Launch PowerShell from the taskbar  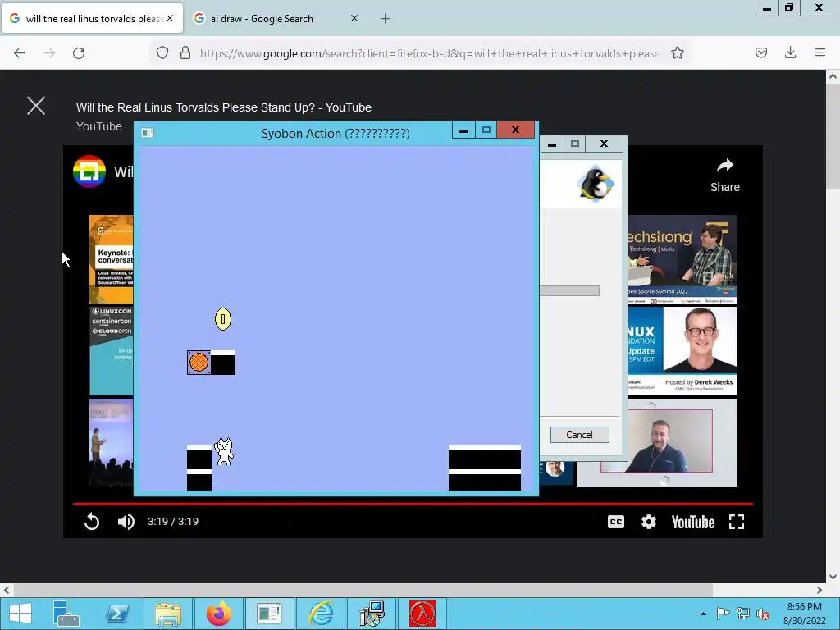coord(116,614)
